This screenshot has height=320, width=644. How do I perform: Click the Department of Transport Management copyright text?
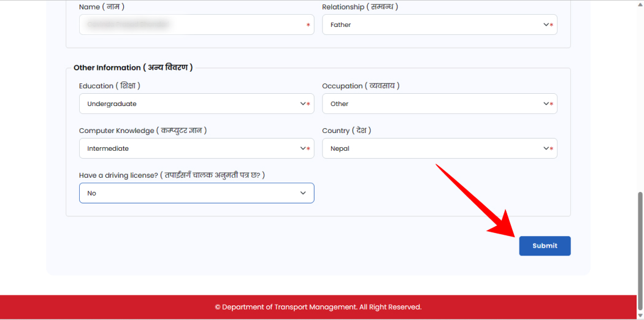[318, 307]
